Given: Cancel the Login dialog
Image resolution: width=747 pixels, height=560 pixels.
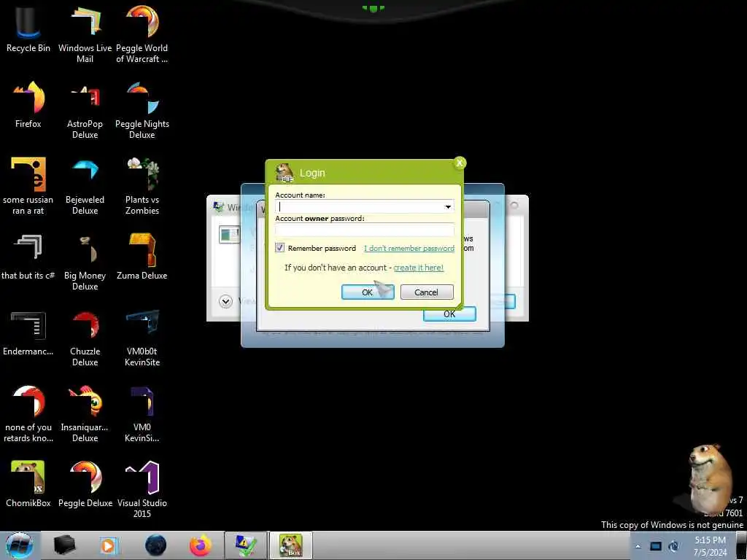Looking at the screenshot, I should click(x=426, y=292).
